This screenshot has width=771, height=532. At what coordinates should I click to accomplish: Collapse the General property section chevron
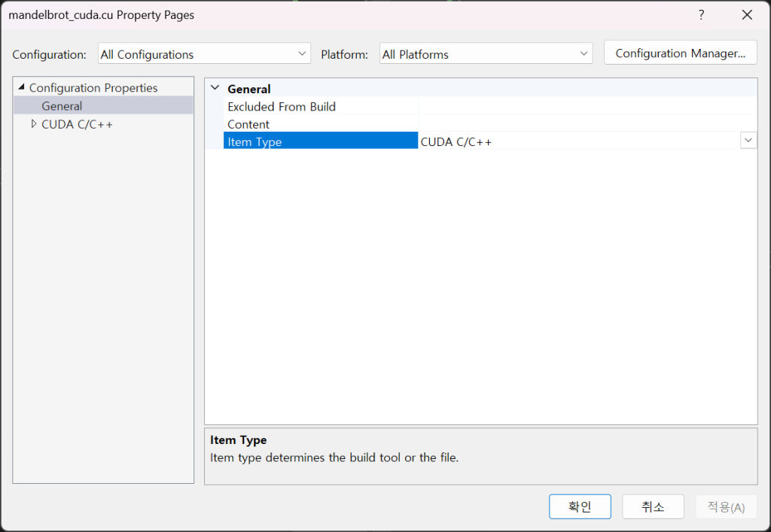coord(215,88)
